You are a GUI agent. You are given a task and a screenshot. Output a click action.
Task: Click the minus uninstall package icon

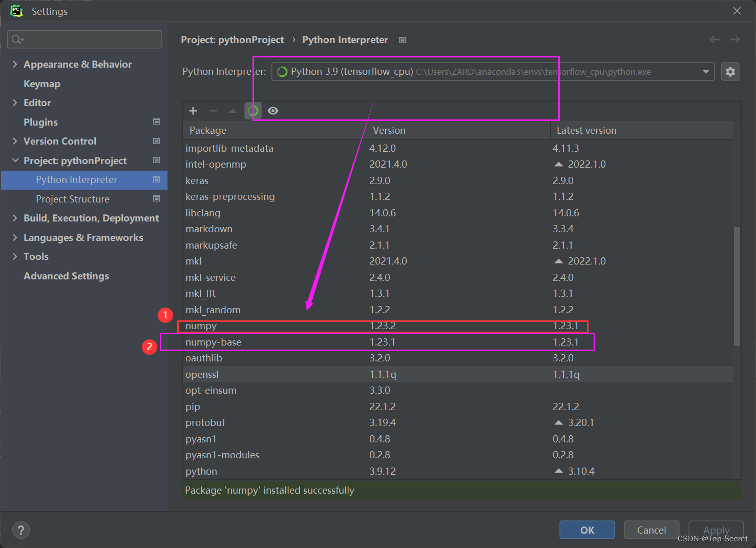click(213, 111)
